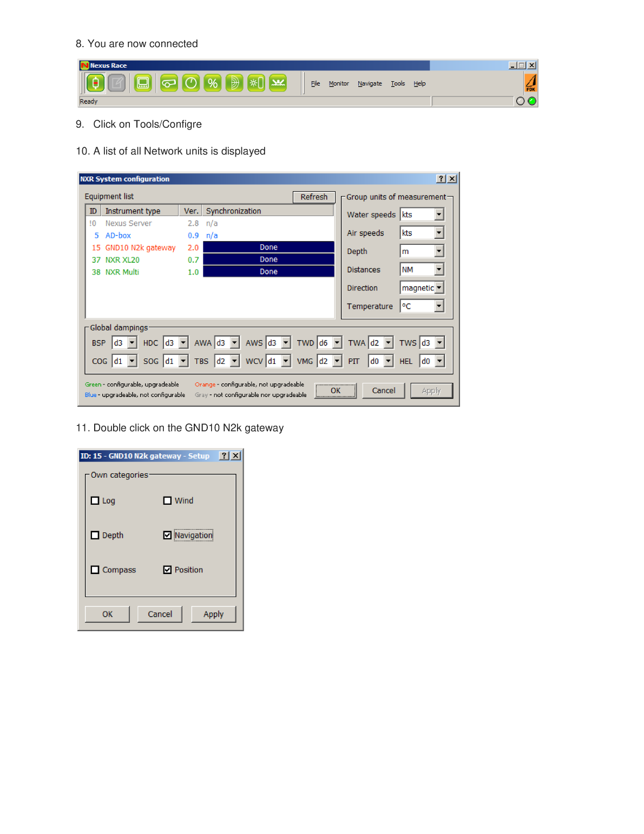Viewport: 644px width, 834px height.
Task: Open the Direction dropdown showing magnetic
Action: [x=439, y=288]
